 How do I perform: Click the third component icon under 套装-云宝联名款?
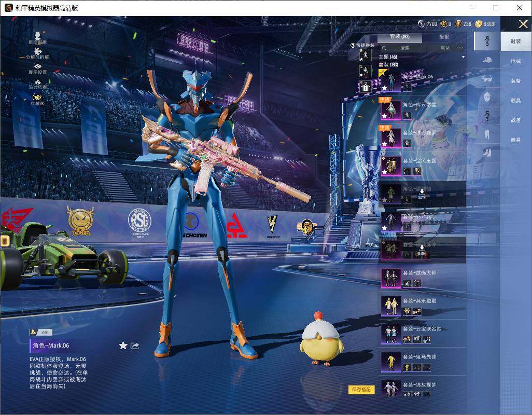tap(427, 339)
